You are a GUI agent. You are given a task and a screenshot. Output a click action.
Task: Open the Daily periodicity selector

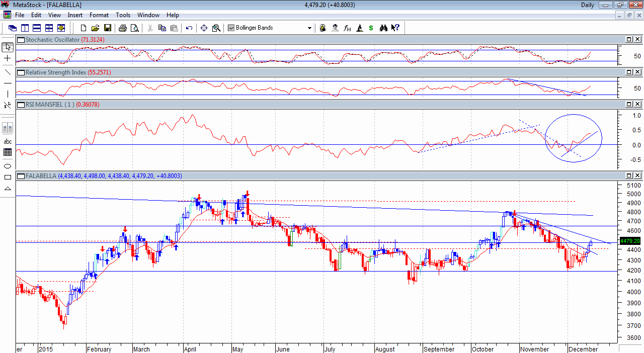point(587,5)
